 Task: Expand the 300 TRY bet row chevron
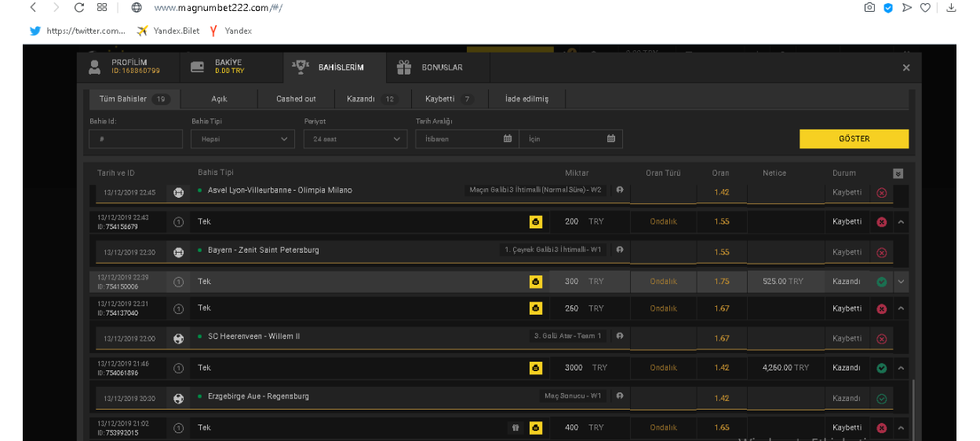pyautogui.click(x=901, y=282)
